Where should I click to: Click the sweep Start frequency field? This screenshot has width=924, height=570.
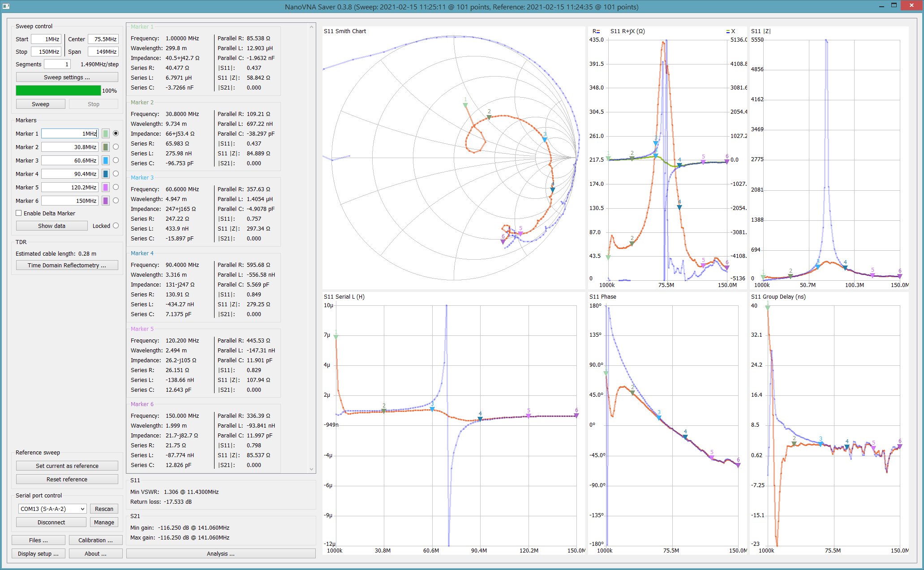[x=46, y=39]
